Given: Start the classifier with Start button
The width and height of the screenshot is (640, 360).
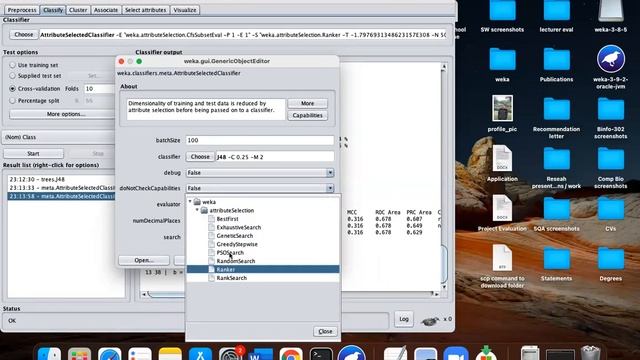Looking at the screenshot, I should coord(33,153).
